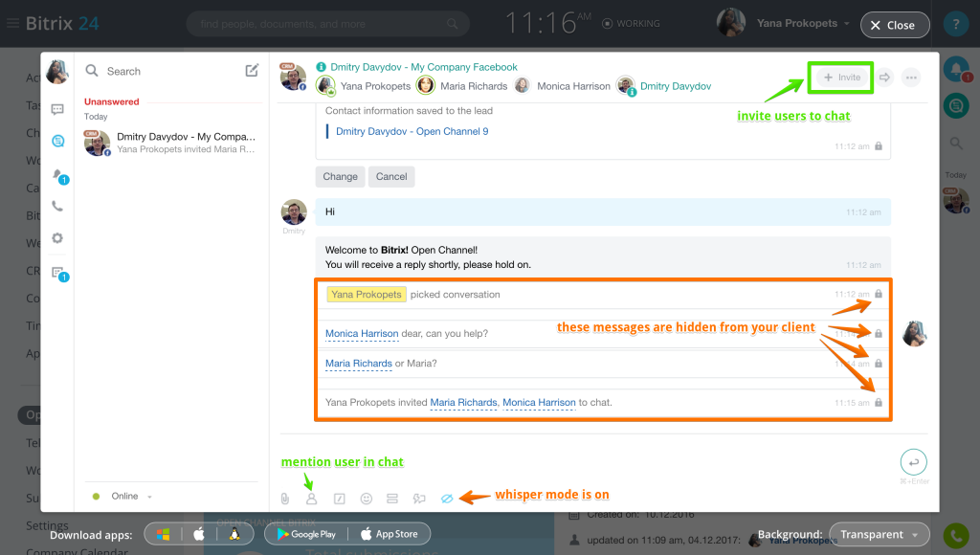Send message with the round arrow button

(914, 462)
